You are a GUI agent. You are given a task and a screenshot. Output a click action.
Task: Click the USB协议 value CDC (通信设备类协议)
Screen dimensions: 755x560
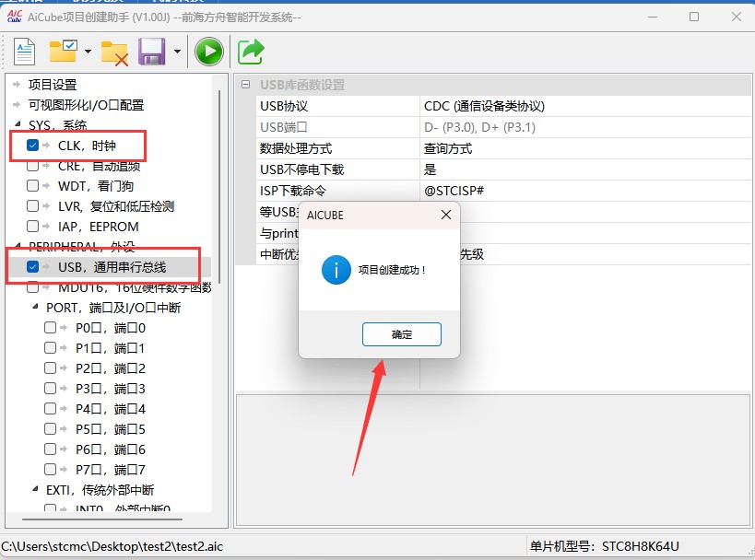[x=484, y=106]
